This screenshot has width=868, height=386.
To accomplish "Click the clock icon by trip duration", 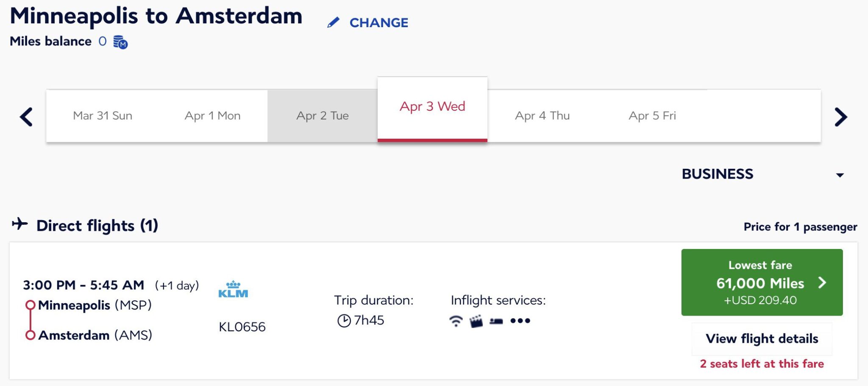I will 344,321.
